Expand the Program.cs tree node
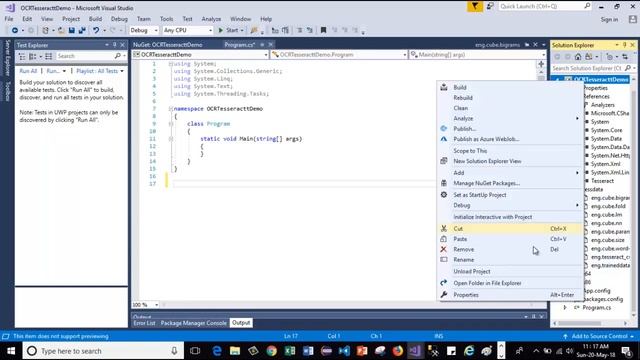 click(565, 307)
